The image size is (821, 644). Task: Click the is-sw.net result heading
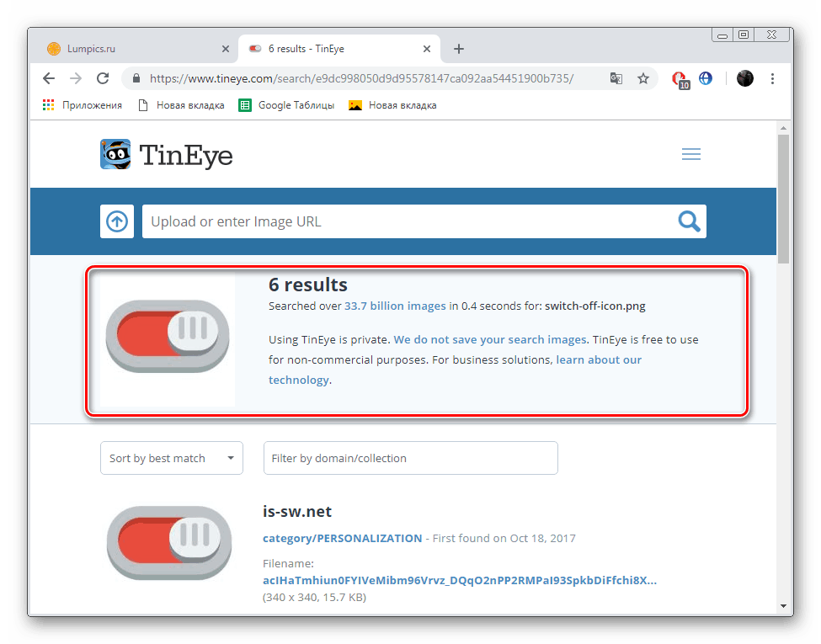click(x=297, y=512)
